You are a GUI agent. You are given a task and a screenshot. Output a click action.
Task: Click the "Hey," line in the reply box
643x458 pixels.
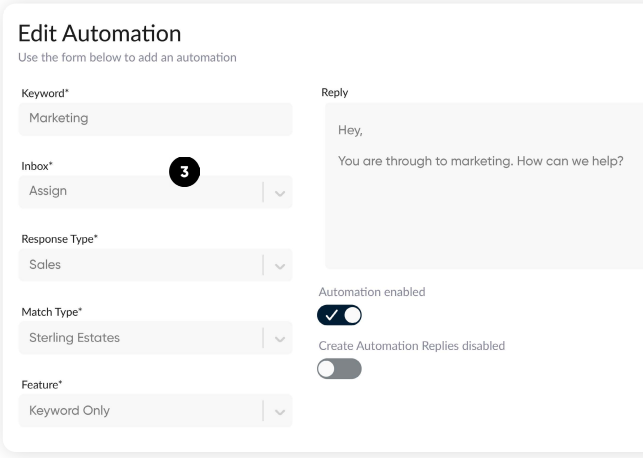(349, 129)
